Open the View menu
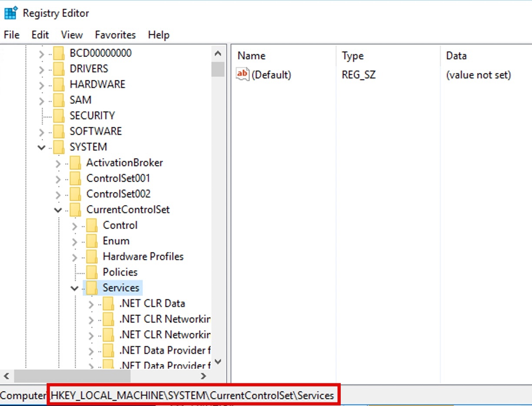Image resolution: width=532 pixels, height=406 pixels. [x=72, y=35]
